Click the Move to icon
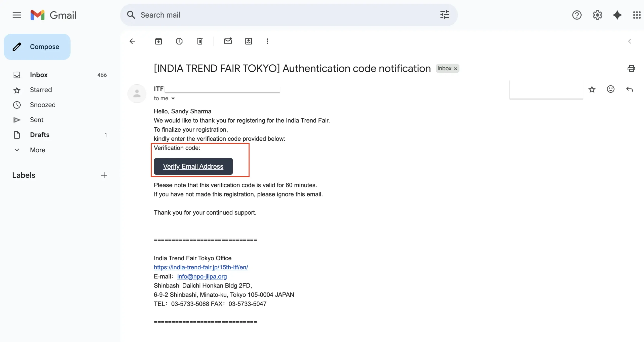 [x=249, y=41]
